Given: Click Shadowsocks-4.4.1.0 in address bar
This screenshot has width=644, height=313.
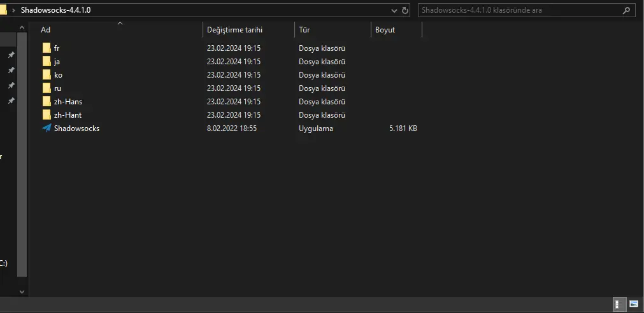Looking at the screenshot, I should click(56, 10).
